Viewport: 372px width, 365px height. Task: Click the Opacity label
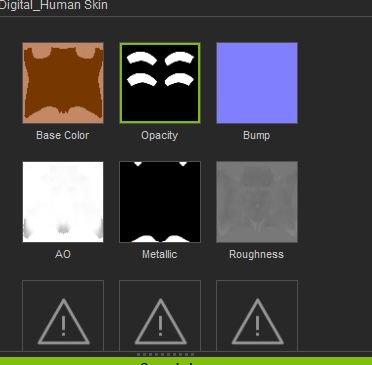coord(160,135)
